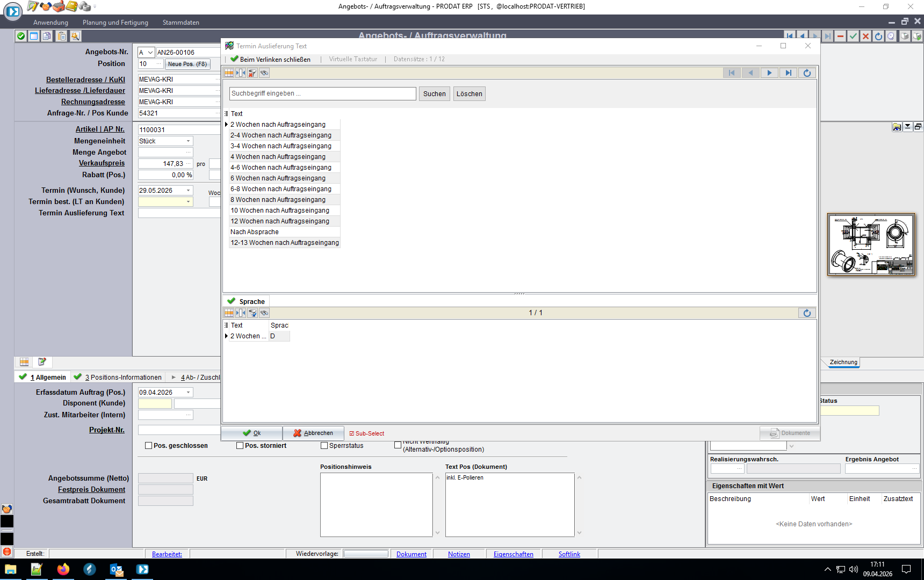Click the Suchen button
The image size is (924, 580).
(x=434, y=94)
